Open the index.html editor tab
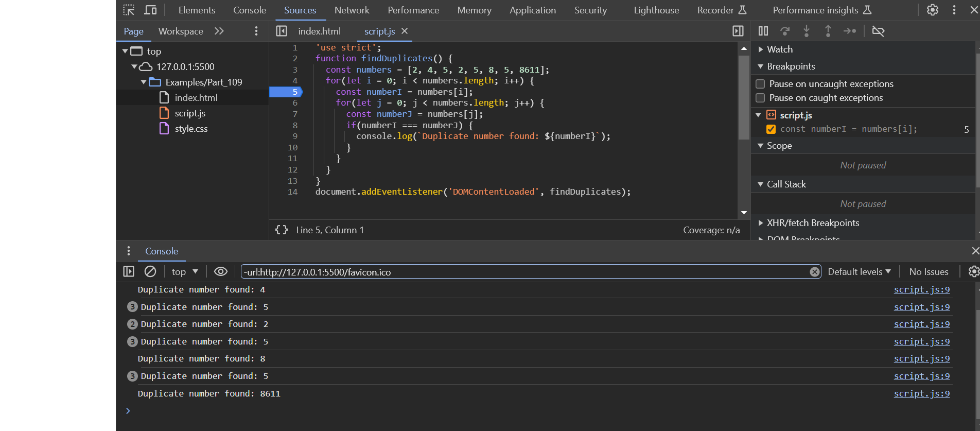Viewport: 980px width, 431px height. [x=319, y=31]
